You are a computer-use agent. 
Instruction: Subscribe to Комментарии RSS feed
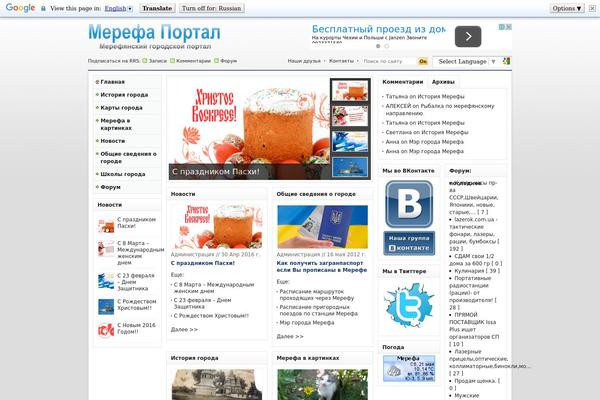190,61
